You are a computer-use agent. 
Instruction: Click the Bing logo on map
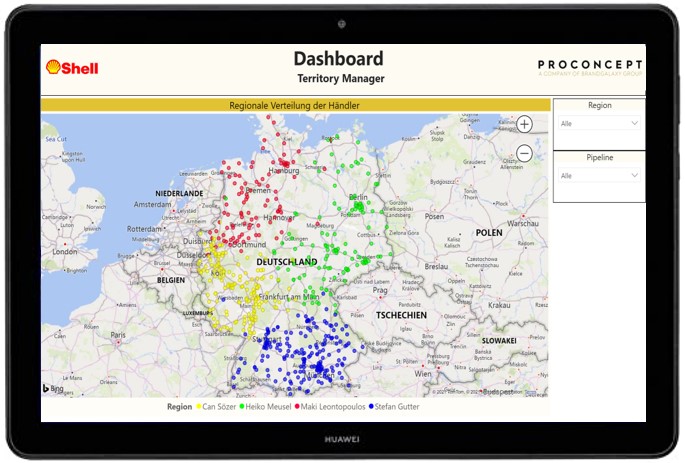point(53,388)
